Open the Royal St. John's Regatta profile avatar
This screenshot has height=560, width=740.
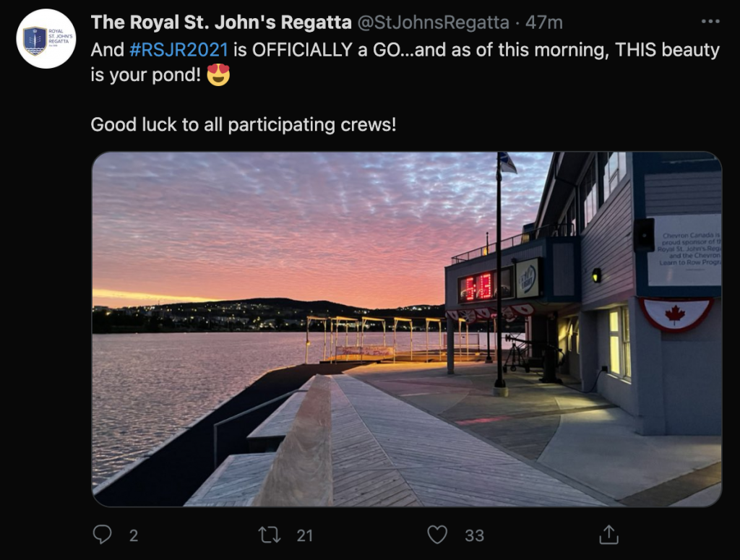[46, 39]
